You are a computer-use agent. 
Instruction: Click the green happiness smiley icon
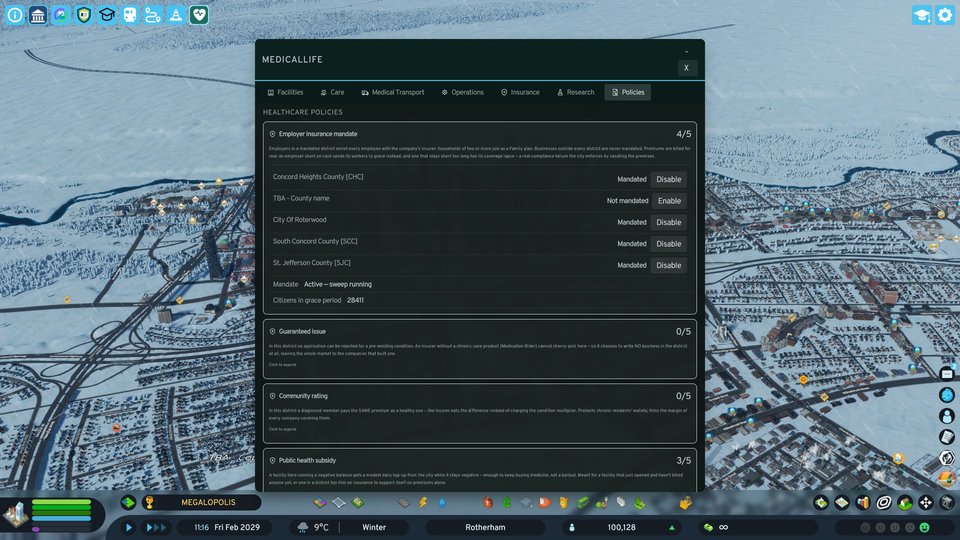924,527
